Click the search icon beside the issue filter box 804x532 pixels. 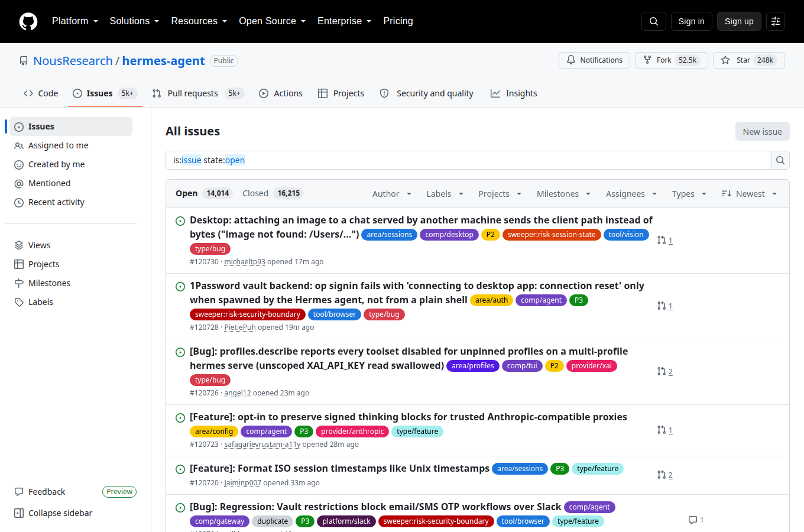780,160
